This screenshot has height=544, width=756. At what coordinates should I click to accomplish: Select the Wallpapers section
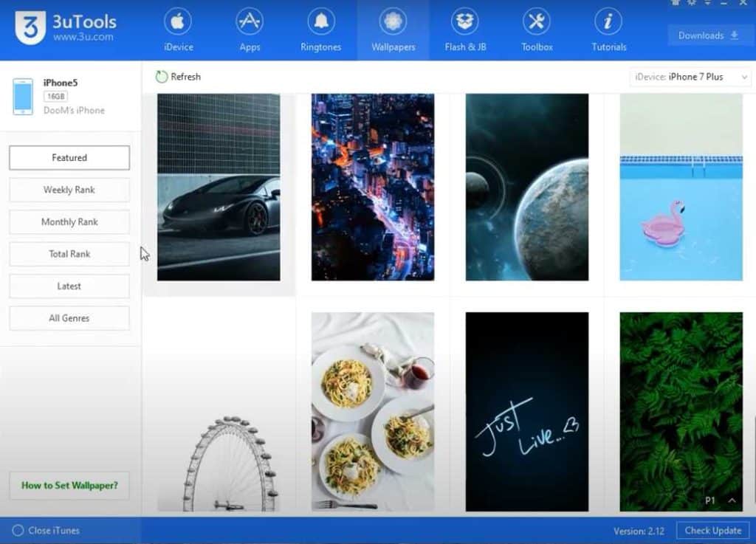click(393, 31)
